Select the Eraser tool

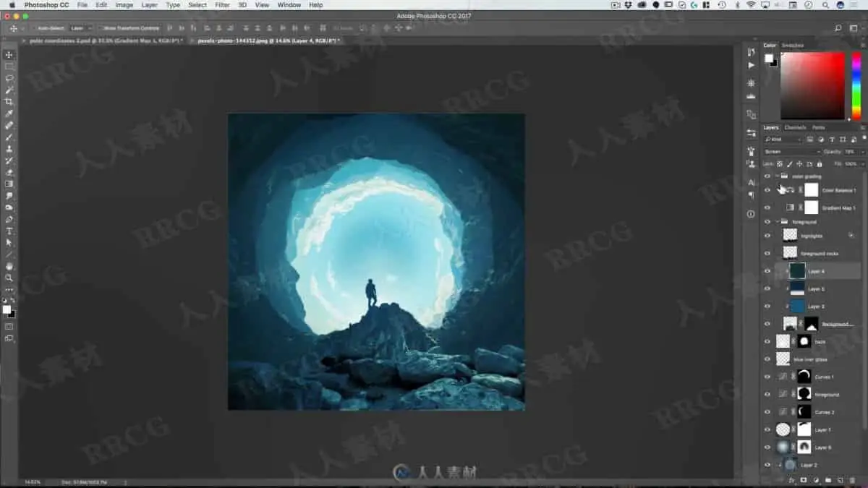[9, 172]
